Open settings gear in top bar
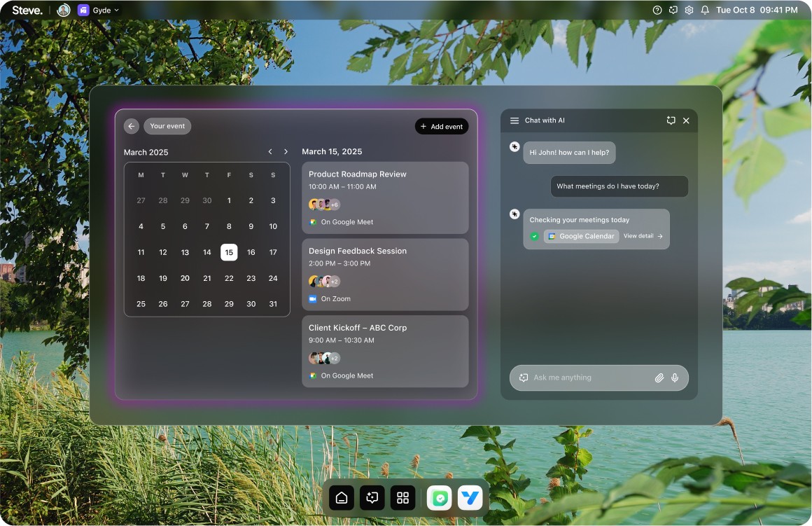The height and width of the screenshot is (526, 812). 689,10
